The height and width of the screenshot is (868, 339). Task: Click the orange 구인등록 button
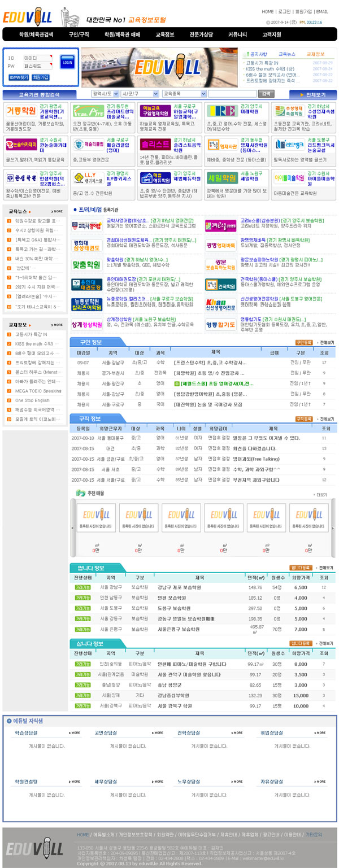click(x=303, y=342)
